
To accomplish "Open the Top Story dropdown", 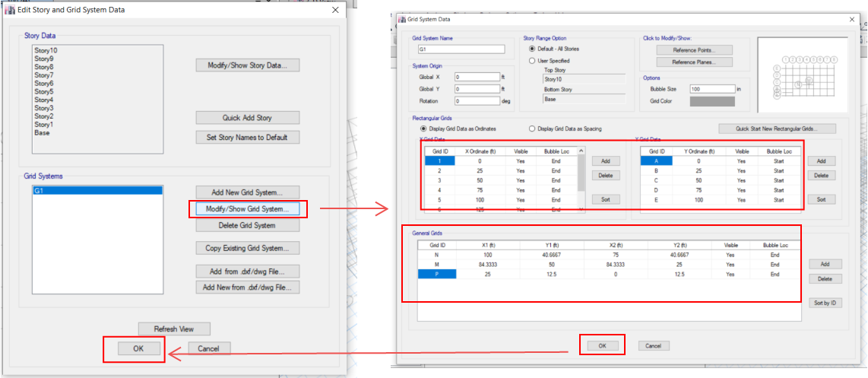I will [x=584, y=78].
